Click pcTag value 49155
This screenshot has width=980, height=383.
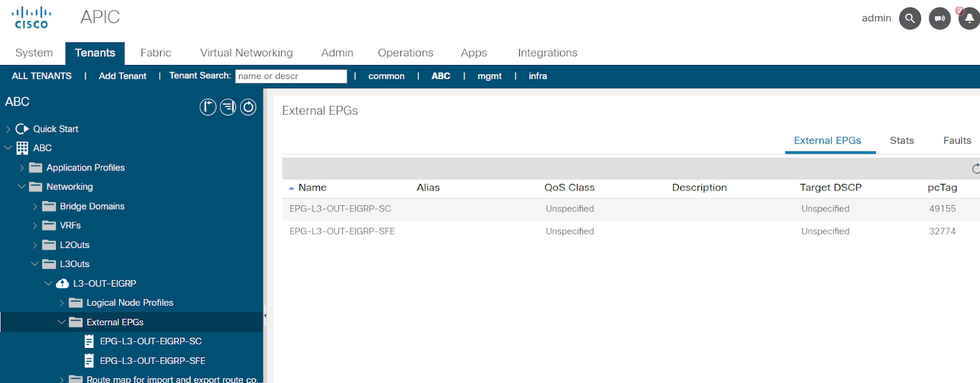[942, 208]
